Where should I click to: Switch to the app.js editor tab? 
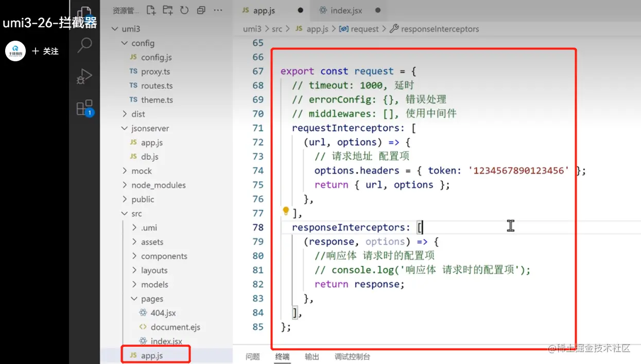tap(271, 10)
